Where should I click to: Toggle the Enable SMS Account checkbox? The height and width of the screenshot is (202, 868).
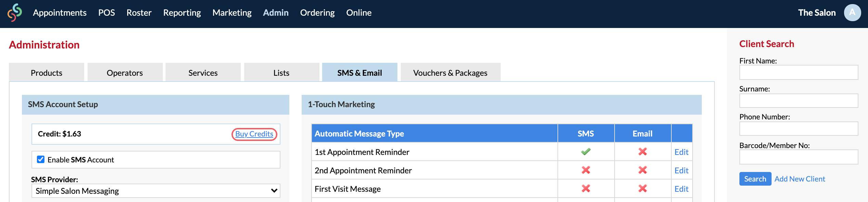click(x=41, y=159)
